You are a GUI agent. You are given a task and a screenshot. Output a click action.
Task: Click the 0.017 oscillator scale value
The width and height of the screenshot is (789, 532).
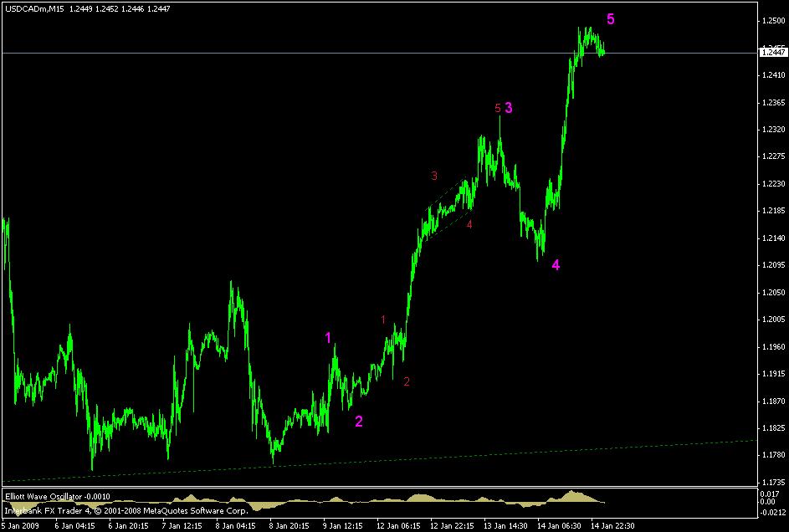click(x=771, y=494)
